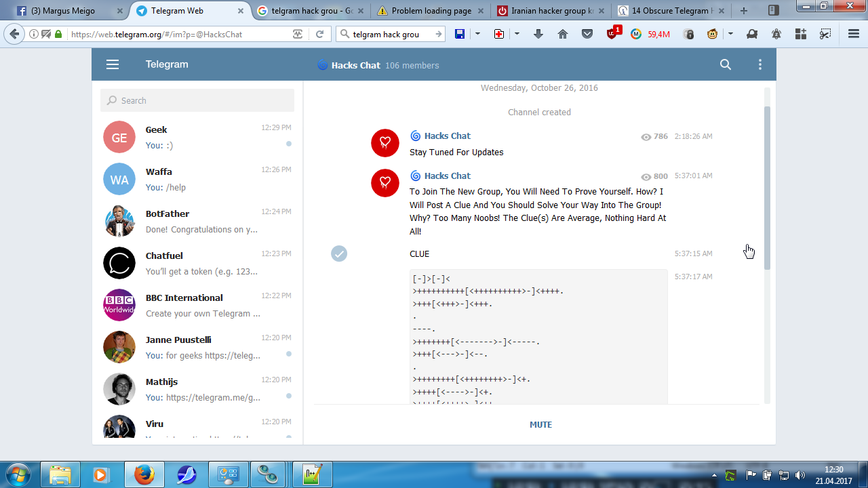Open the dropdown beside the red cross icon
The width and height of the screenshot is (868, 488).
click(x=517, y=35)
